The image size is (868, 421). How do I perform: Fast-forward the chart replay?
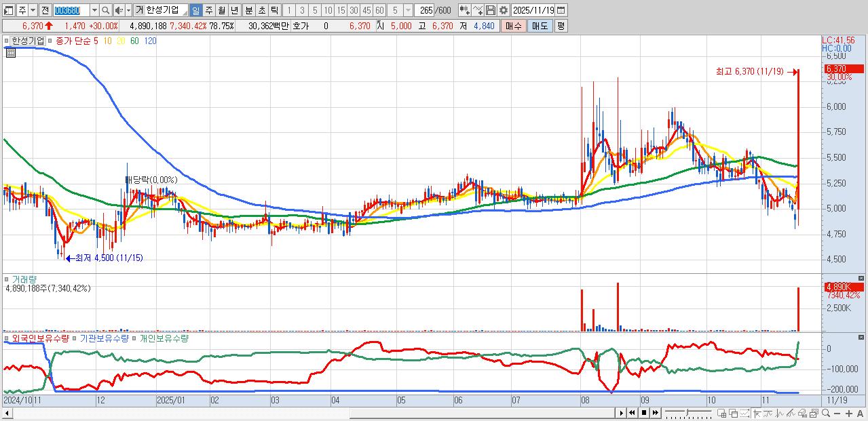click(655, 413)
